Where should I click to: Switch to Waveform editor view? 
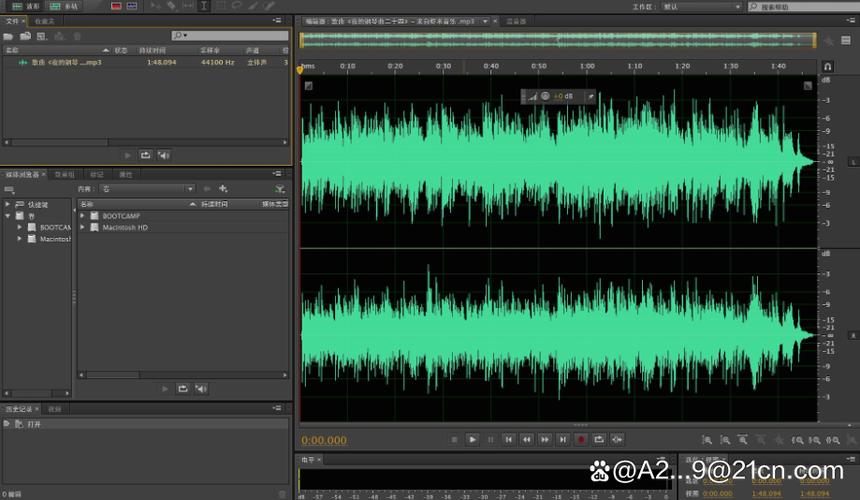pyautogui.click(x=26, y=6)
